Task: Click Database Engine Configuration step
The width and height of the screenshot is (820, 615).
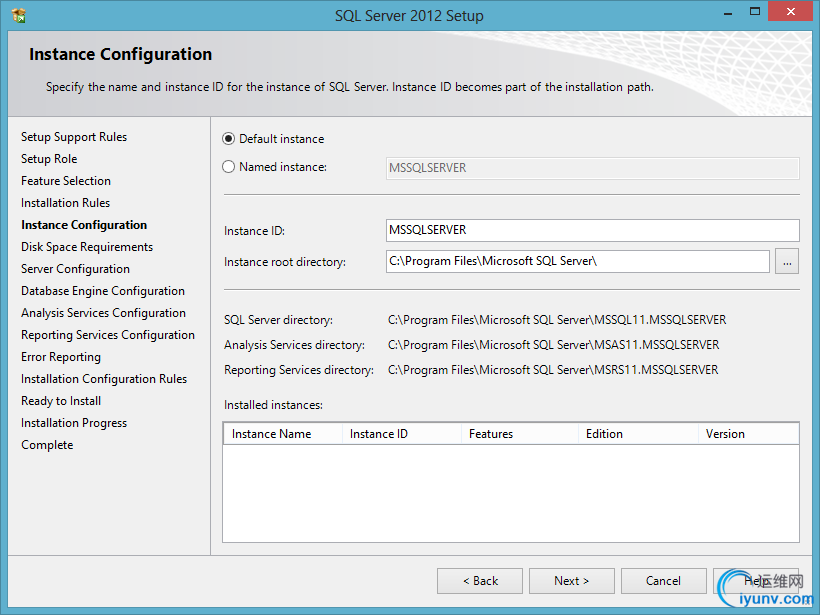Action: pos(103,291)
